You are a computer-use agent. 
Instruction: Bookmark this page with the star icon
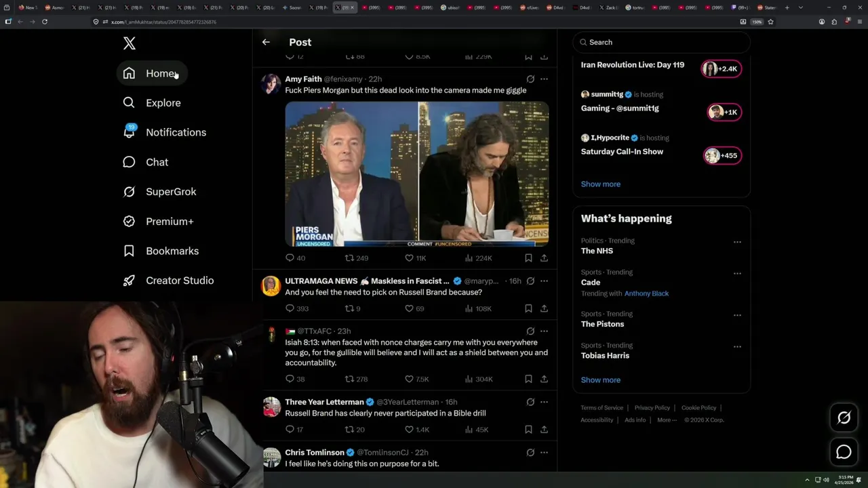click(770, 22)
